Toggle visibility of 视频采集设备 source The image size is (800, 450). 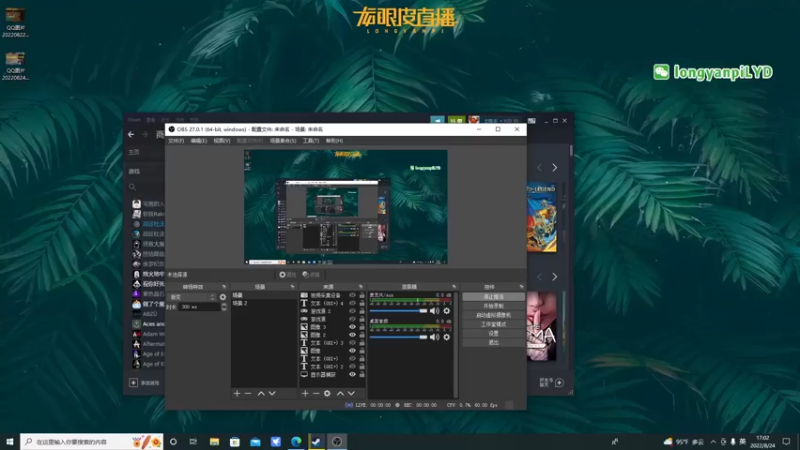pos(352,295)
